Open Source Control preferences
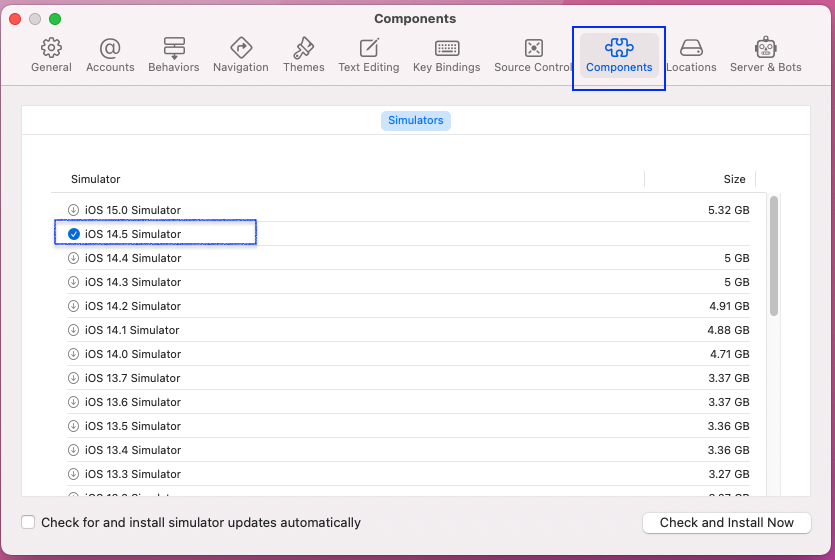835x560 pixels. tap(533, 55)
